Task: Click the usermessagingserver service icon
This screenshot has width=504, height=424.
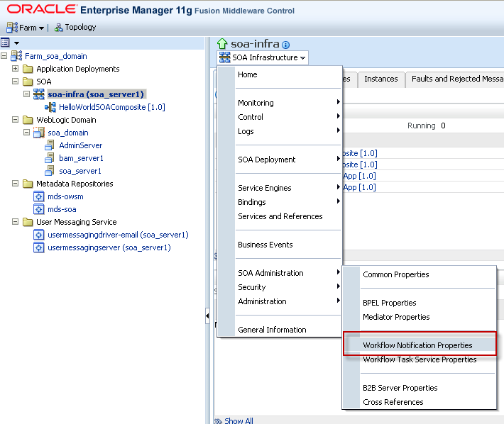Action: pos(39,247)
